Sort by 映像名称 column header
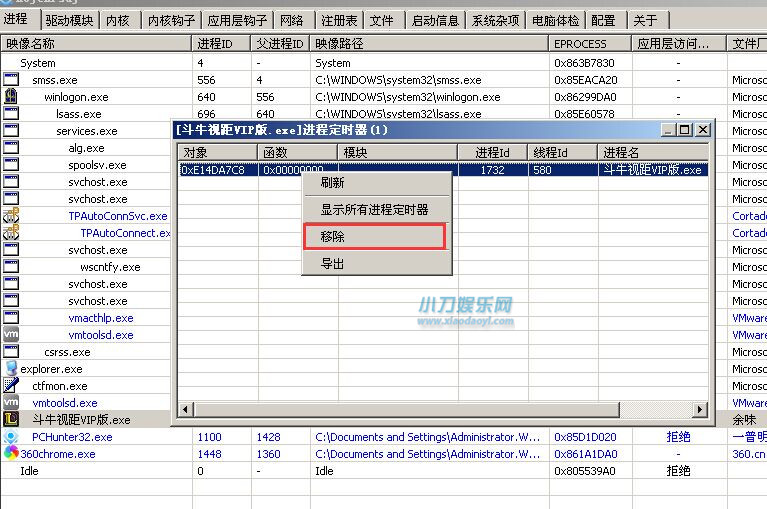Image resolution: width=767 pixels, height=509 pixels. coord(96,44)
